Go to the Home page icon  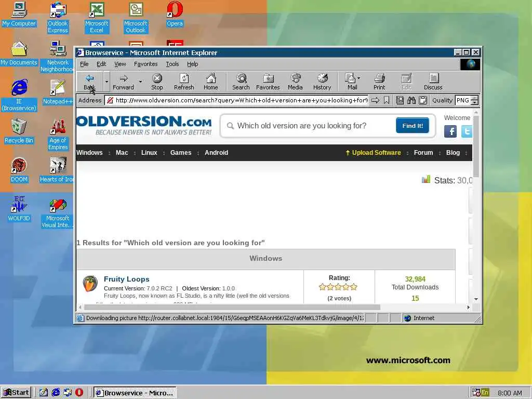211,82
